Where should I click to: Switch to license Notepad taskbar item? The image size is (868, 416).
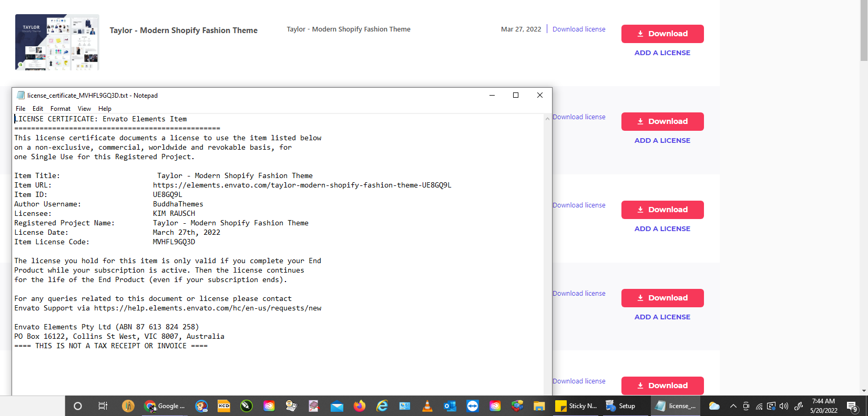click(x=676, y=406)
